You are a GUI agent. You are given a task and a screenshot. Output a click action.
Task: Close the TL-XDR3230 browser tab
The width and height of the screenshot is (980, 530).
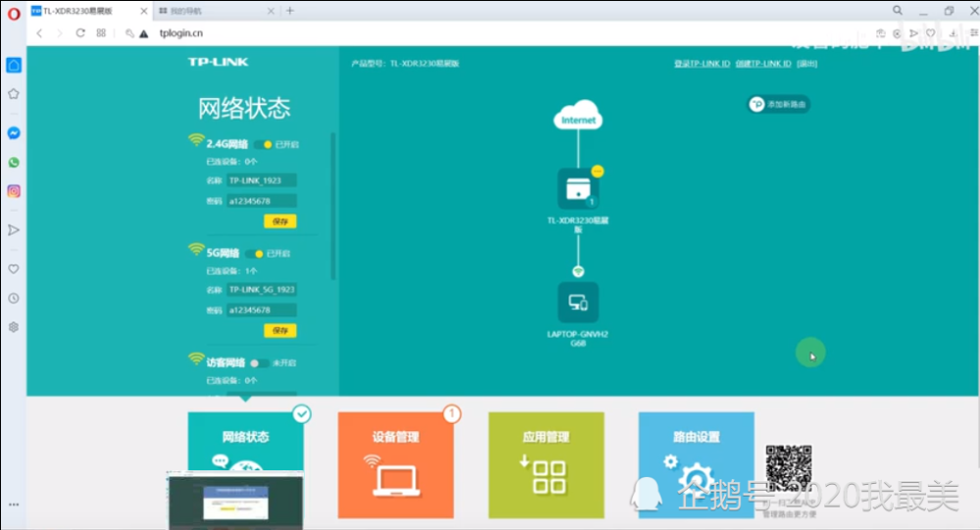[144, 11]
